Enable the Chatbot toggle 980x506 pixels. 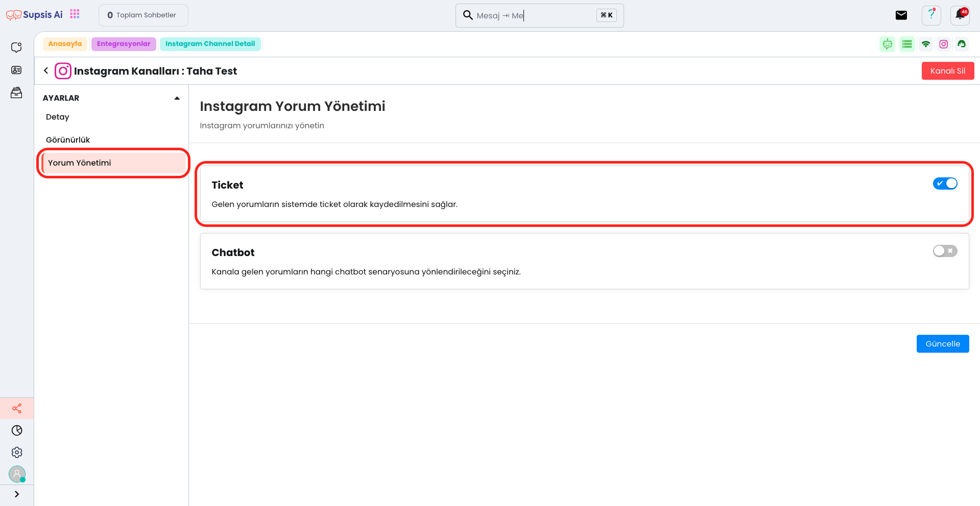tap(945, 251)
